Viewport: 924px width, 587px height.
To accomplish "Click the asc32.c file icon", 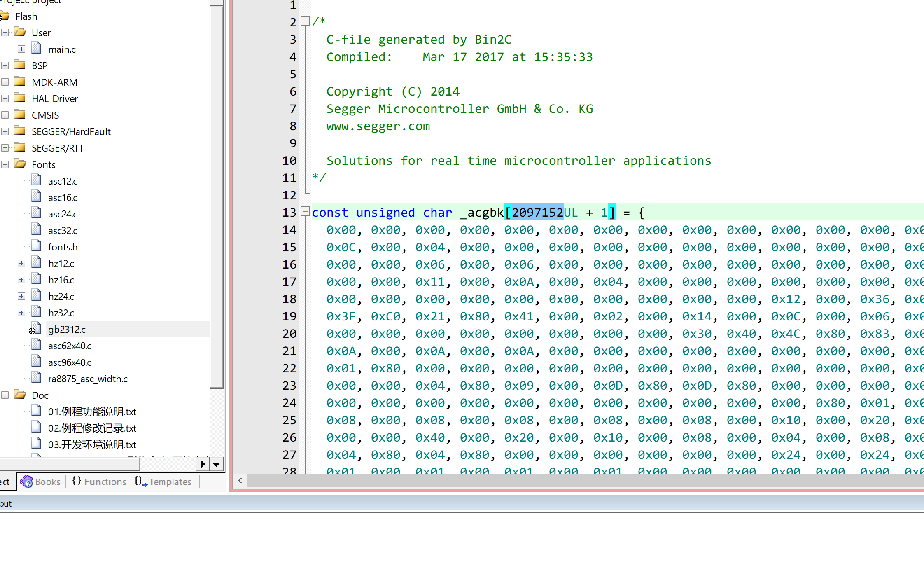I will [36, 229].
